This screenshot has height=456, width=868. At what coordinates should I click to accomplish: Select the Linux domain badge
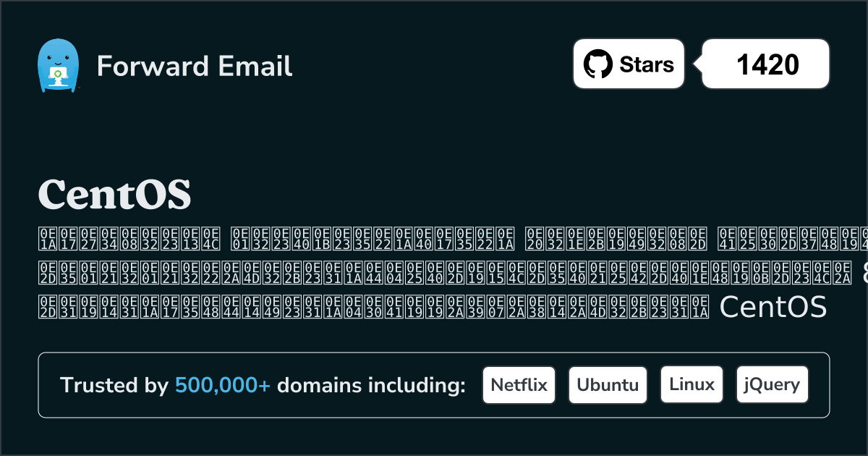pos(692,384)
